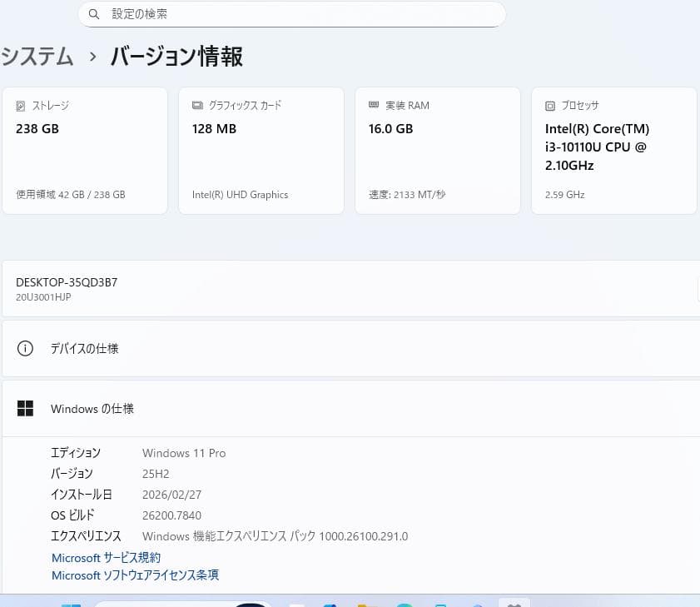Image resolution: width=700 pixels, height=607 pixels.
Task: Select the 16.0 GB RAM value
Action: (x=390, y=129)
